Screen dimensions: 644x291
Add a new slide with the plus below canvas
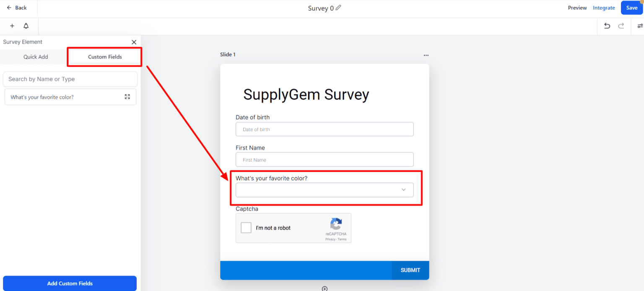tap(325, 288)
